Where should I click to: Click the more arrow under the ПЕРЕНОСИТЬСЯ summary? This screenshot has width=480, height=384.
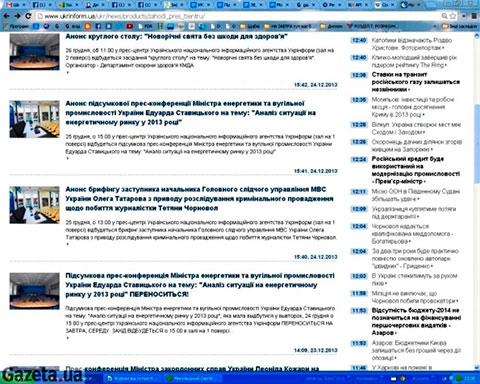(x=68, y=338)
